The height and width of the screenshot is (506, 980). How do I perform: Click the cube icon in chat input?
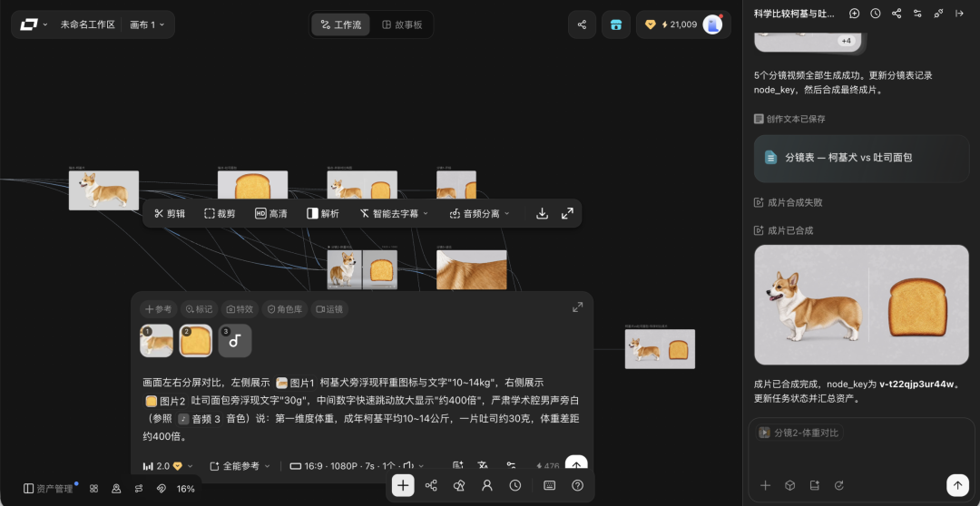click(x=790, y=485)
